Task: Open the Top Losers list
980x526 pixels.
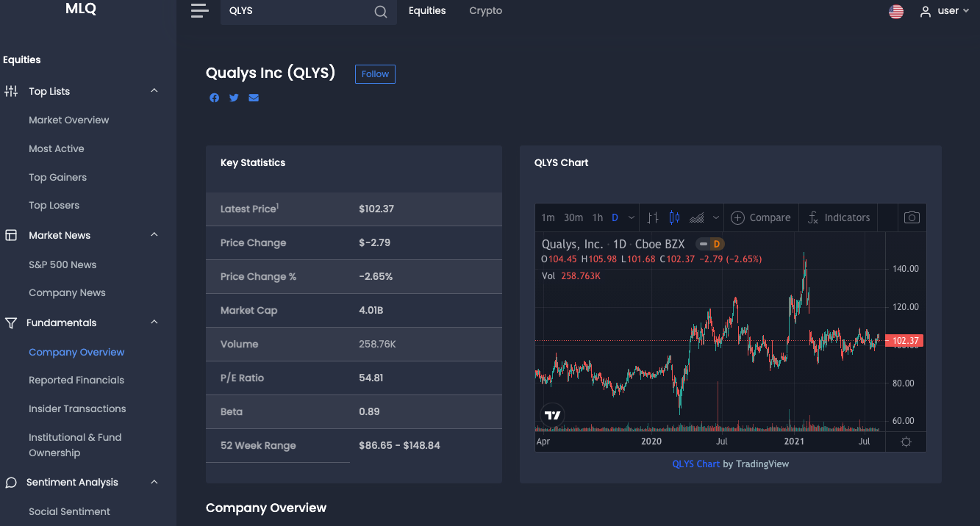Action: (x=54, y=206)
